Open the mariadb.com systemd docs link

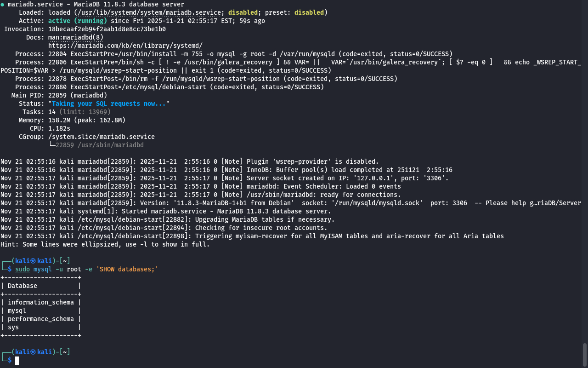pyautogui.click(x=125, y=46)
